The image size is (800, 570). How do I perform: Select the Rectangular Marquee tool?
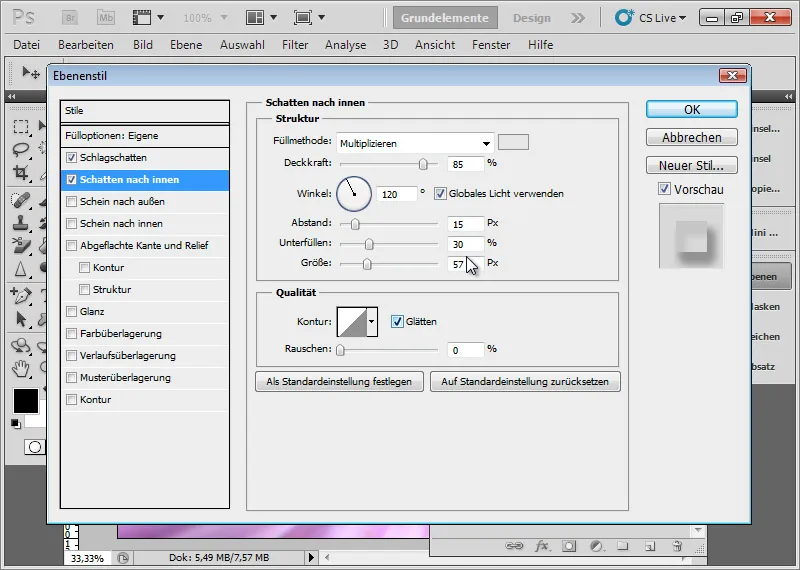(21, 127)
